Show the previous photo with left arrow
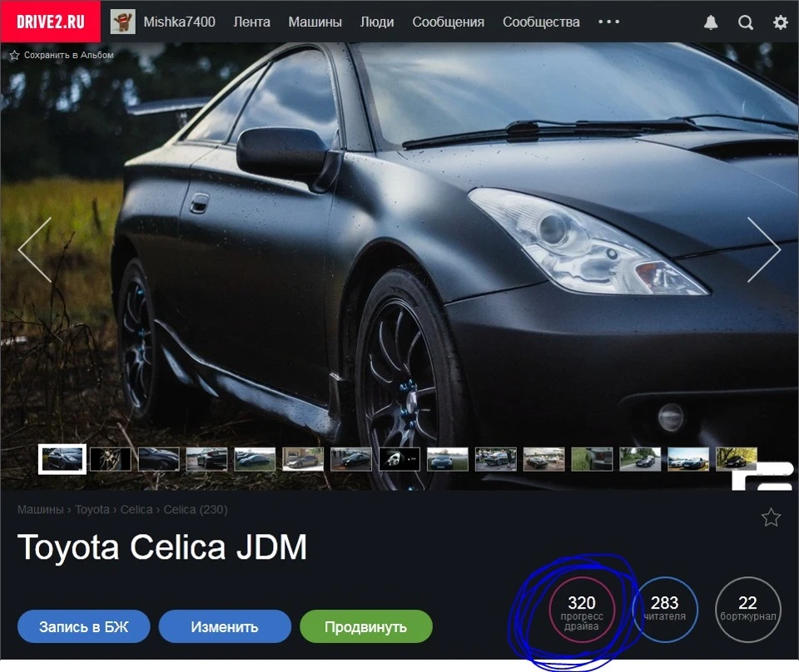799x672 pixels. pos(35,250)
